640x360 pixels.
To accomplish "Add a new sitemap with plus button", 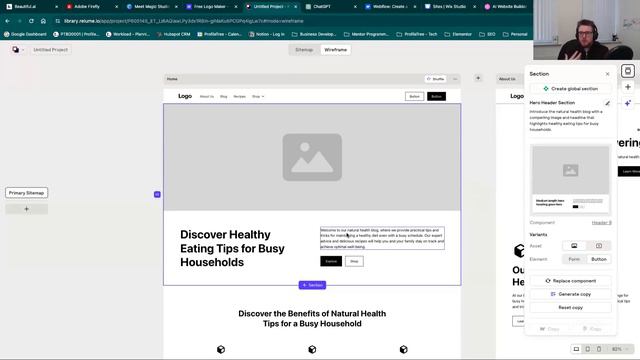I will pos(27,209).
